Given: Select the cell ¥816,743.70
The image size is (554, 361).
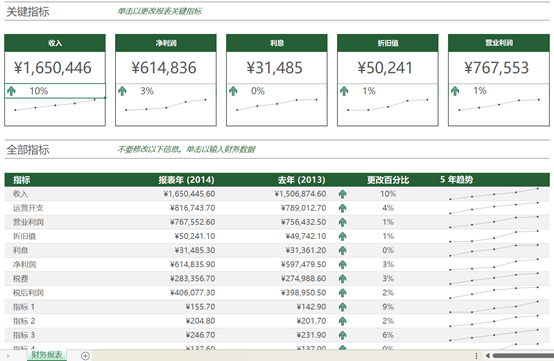Looking at the screenshot, I should tap(192, 208).
